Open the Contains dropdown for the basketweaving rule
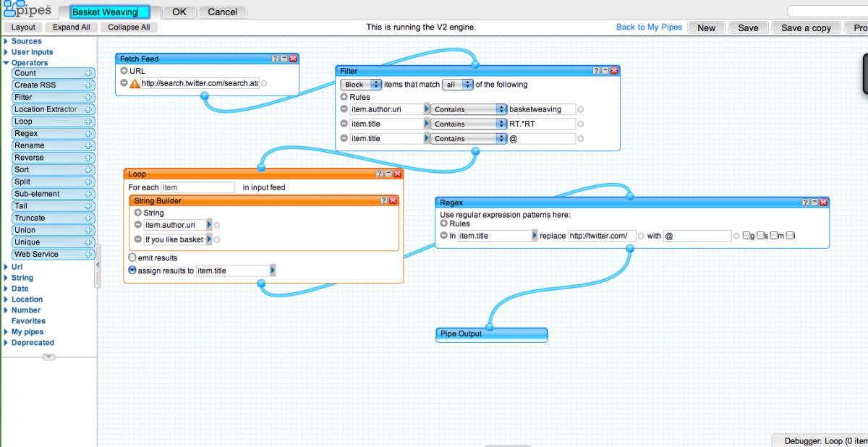Screen dimensions: 868x447 [469, 109]
